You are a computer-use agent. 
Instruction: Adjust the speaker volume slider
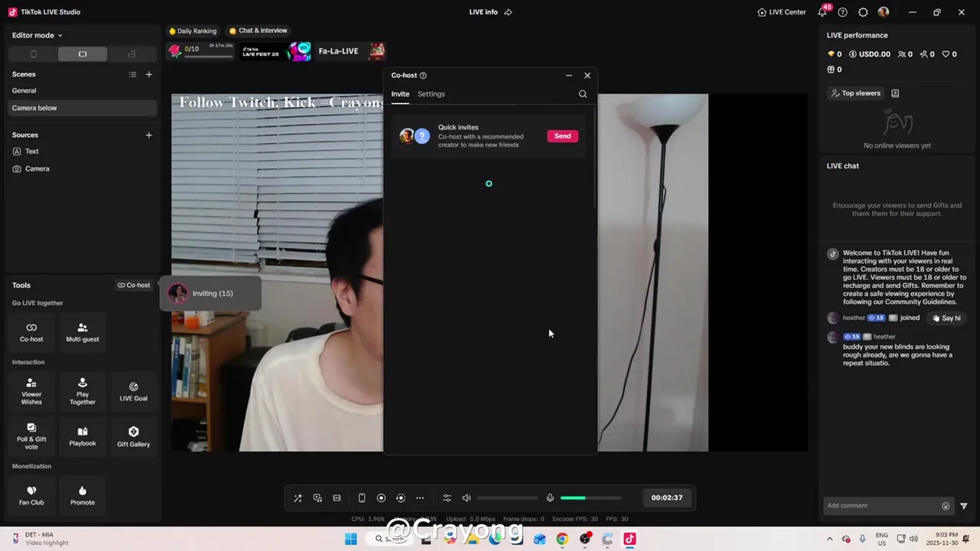pyautogui.click(x=507, y=498)
